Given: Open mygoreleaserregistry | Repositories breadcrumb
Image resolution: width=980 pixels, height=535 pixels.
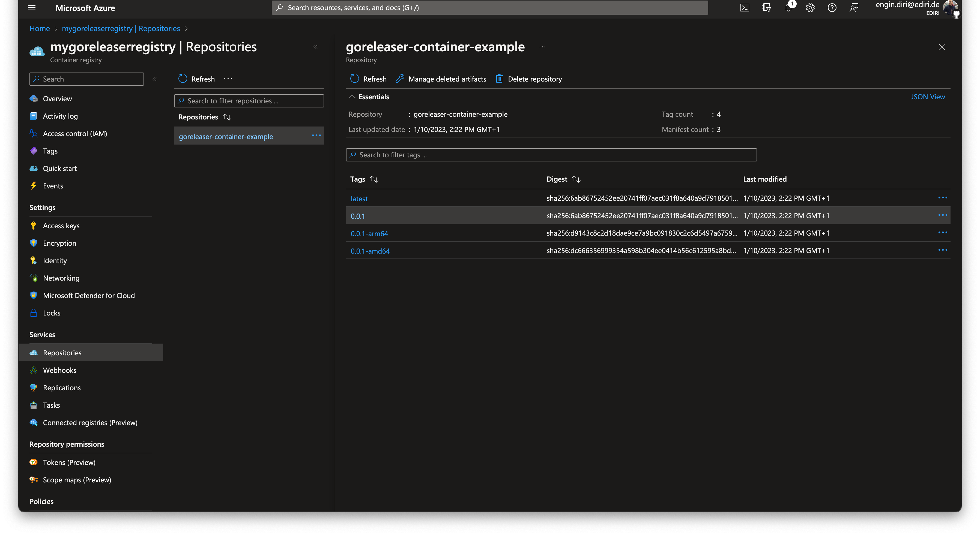Looking at the screenshot, I should (121, 29).
